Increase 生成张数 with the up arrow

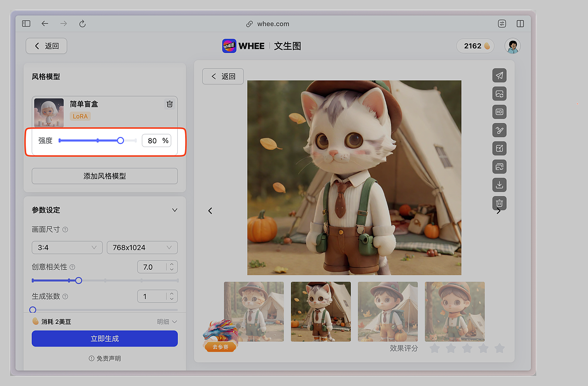pos(172,294)
